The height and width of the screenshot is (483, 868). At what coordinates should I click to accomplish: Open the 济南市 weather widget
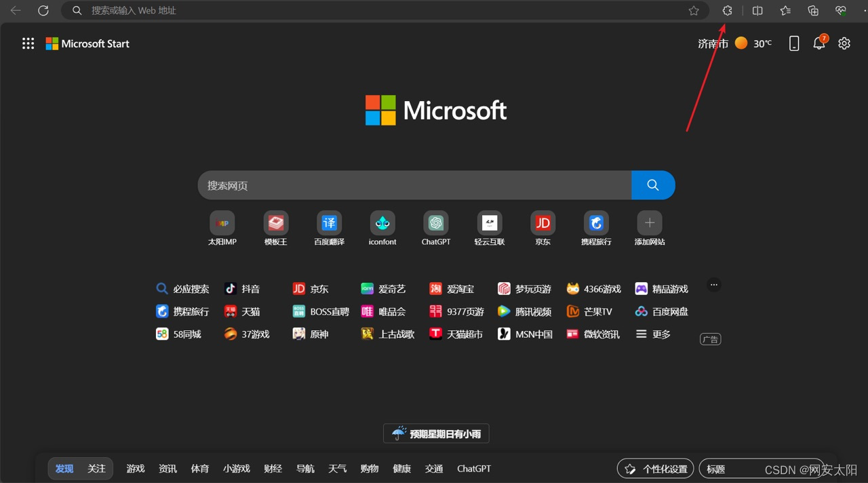click(x=734, y=43)
